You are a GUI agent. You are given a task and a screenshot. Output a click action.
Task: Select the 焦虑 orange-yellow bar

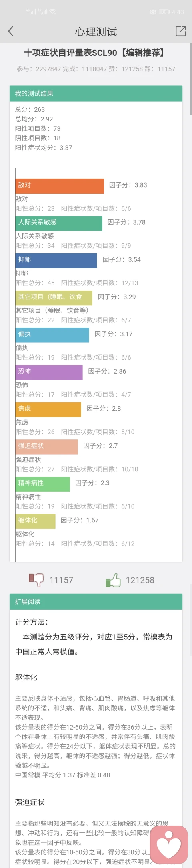pos(48,409)
